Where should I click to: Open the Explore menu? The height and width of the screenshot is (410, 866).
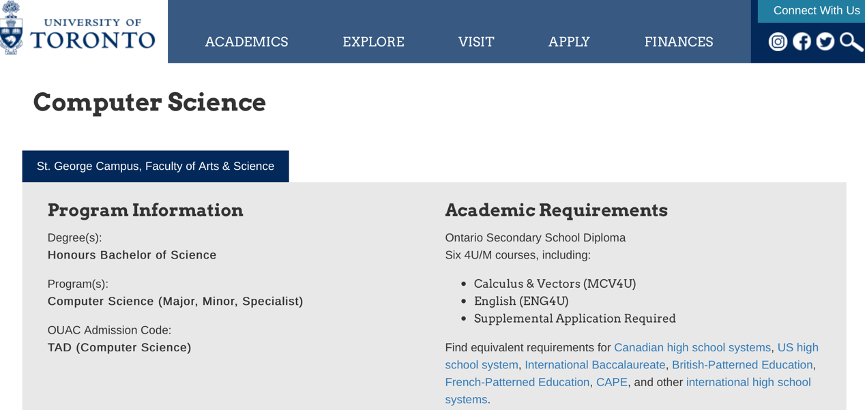click(x=373, y=42)
